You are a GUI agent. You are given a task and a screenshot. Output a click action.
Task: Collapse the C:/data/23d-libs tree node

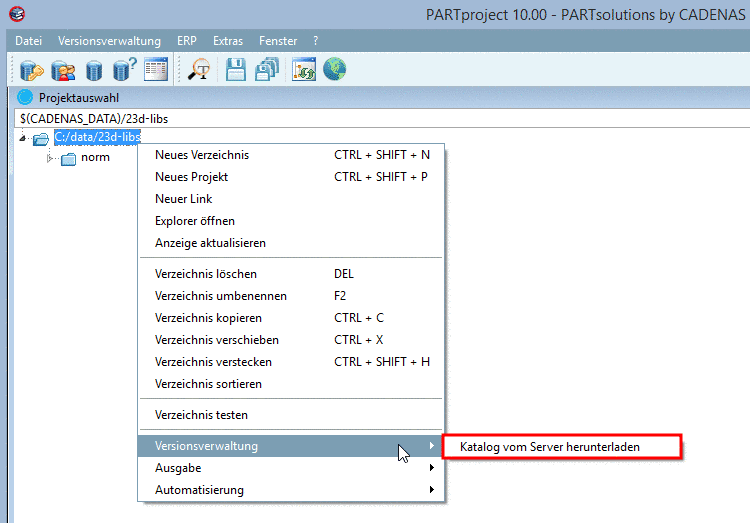[22, 138]
